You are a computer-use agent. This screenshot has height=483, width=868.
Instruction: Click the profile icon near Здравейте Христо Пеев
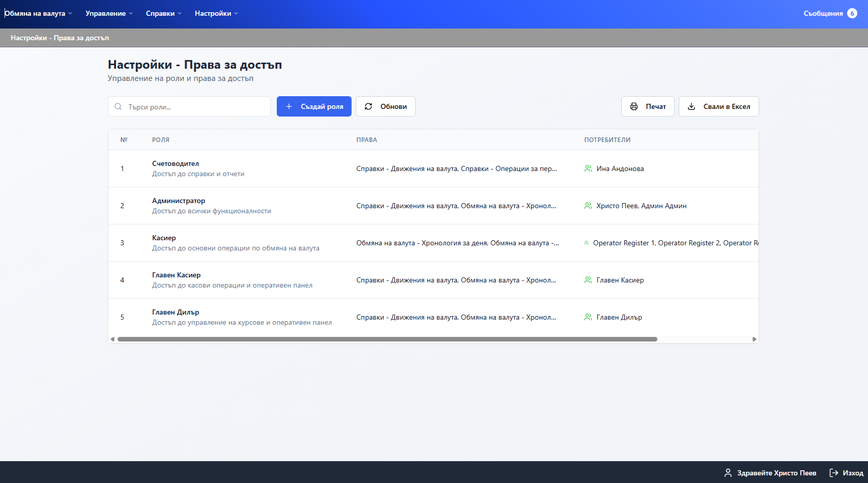tap(728, 473)
